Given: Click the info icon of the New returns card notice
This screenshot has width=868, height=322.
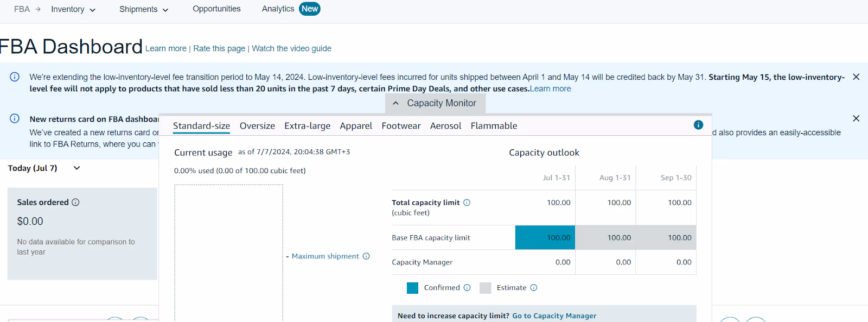Looking at the screenshot, I should click(15, 118).
